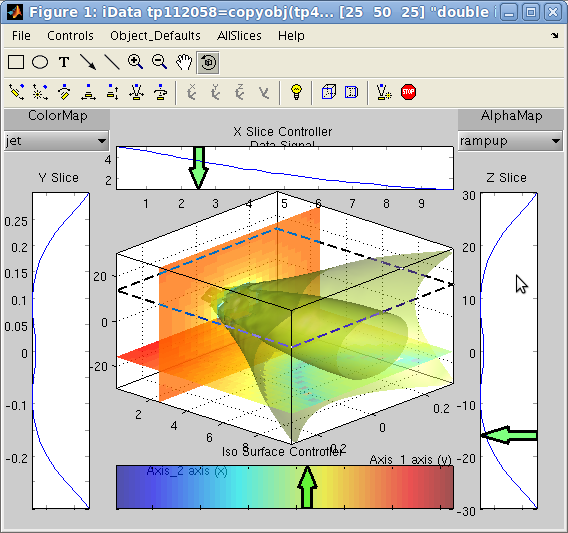This screenshot has height=533, width=568.
Task: Select the rectangle annotation tool
Action: [16, 62]
